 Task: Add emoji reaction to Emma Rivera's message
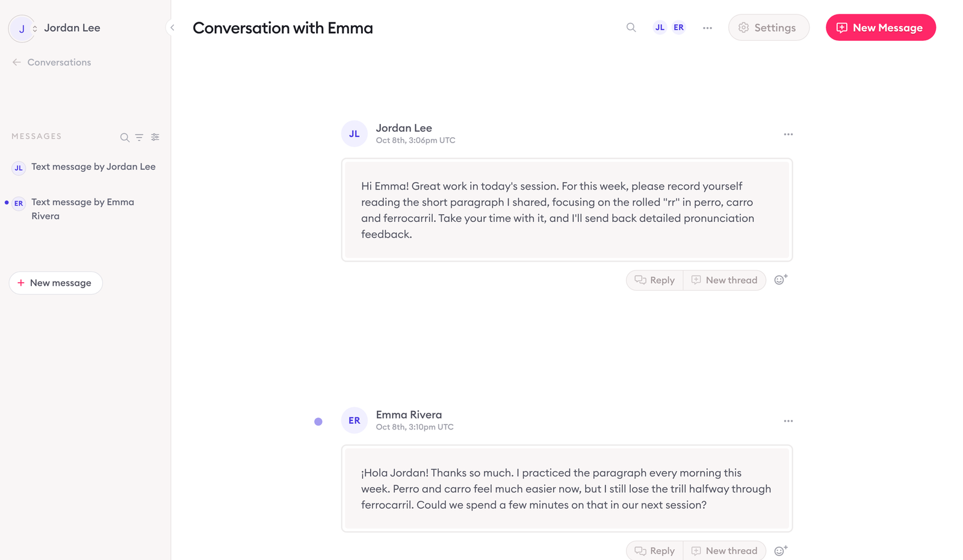tap(781, 550)
